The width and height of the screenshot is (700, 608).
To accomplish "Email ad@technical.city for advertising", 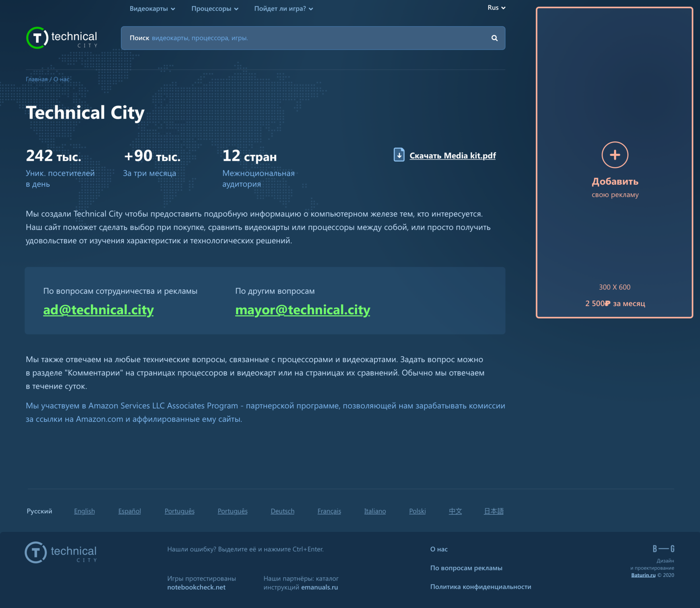I will 98,310.
